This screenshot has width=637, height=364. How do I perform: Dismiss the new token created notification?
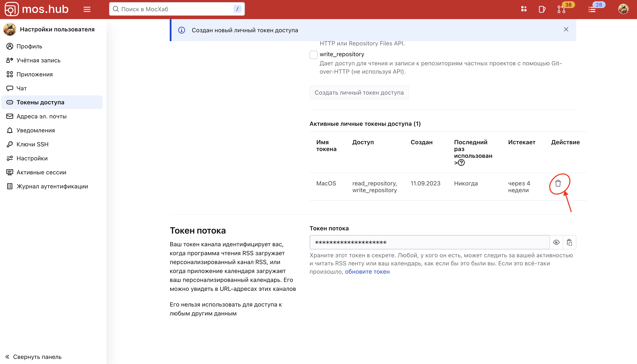[x=566, y=29]
